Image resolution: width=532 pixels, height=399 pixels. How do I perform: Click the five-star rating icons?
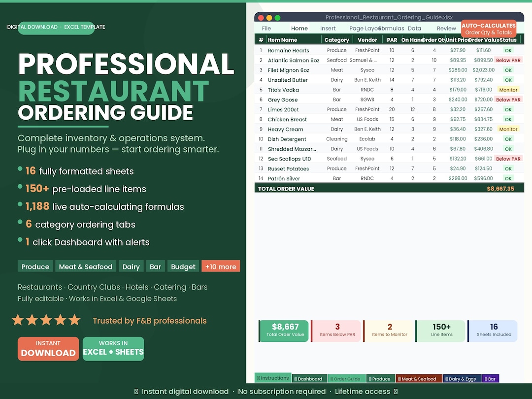coord(46,320)
